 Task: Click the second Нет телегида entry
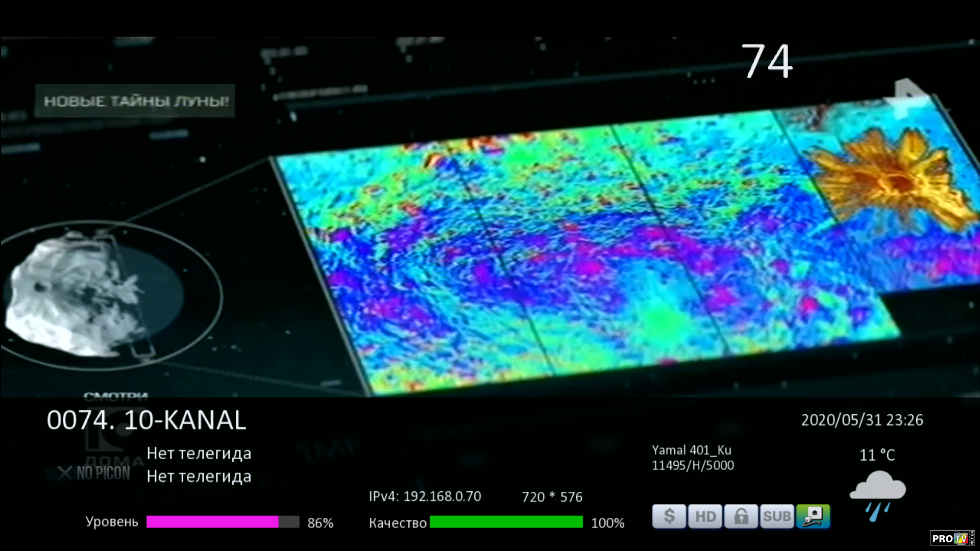(199, 476)
